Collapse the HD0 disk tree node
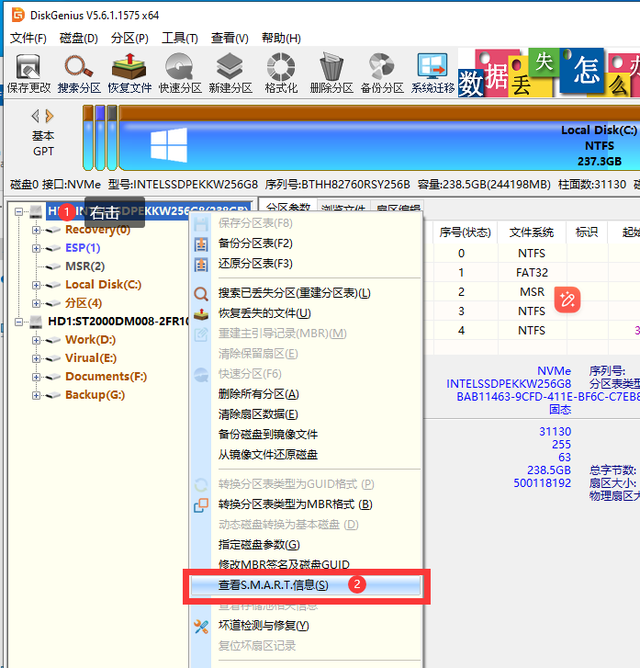The width and height of the screenshot is (640, 668). point(19,211)
